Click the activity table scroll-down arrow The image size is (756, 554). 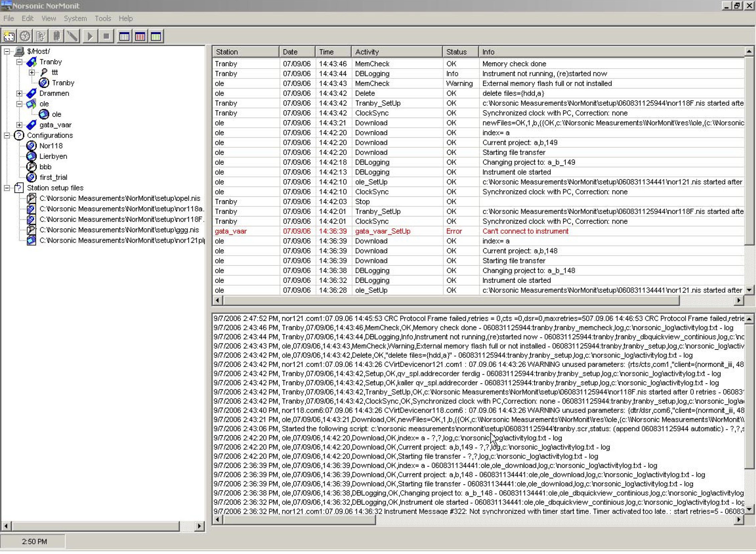point(749,290)
